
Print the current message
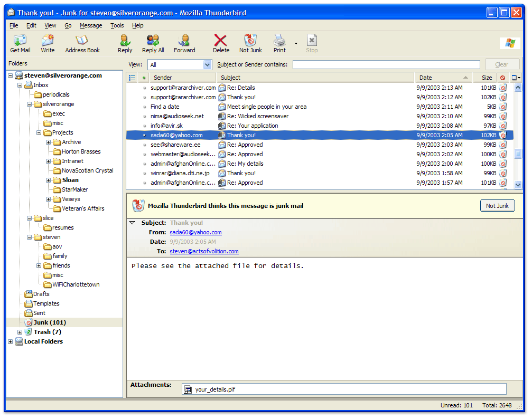click(279, 43)
